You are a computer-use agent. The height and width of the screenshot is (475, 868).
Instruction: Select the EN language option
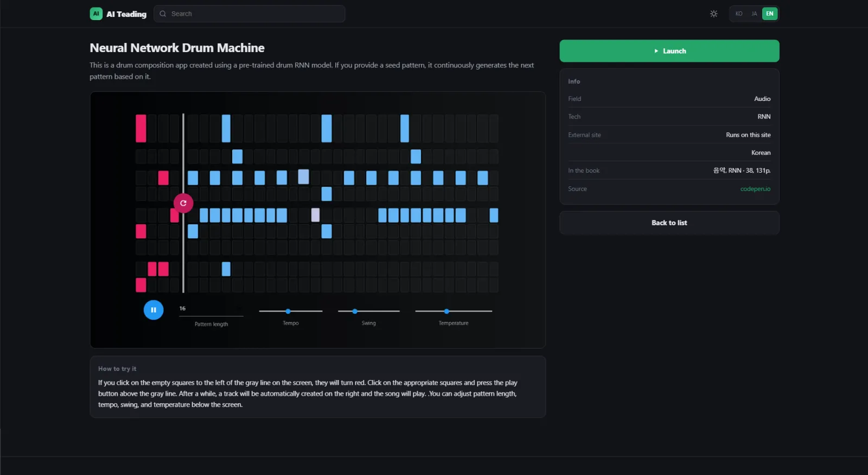coord(770,14)
